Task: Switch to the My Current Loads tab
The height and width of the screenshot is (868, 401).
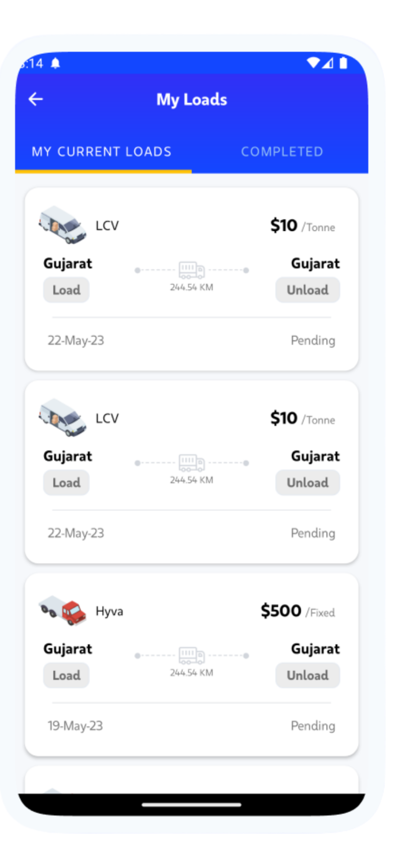Action: click(102, 152)
